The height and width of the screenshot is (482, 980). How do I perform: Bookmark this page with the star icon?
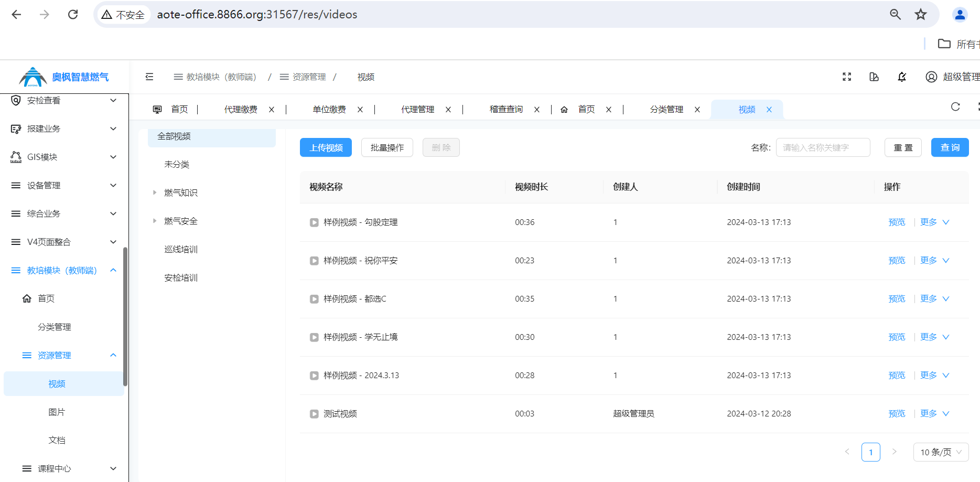[921, 15]
